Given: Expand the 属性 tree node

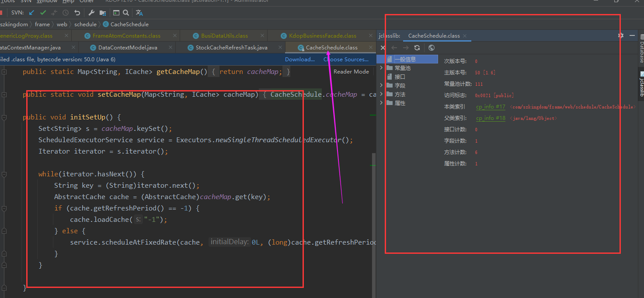Looking at the screenshot, I should pyautogui.click(x=381, y=103).
